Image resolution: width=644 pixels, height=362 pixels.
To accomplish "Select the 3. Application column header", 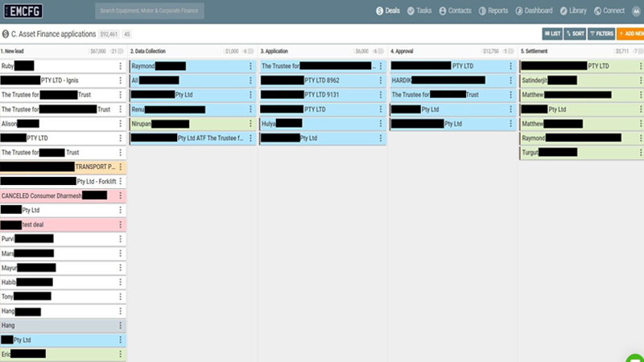I will [x=274, y=51].
